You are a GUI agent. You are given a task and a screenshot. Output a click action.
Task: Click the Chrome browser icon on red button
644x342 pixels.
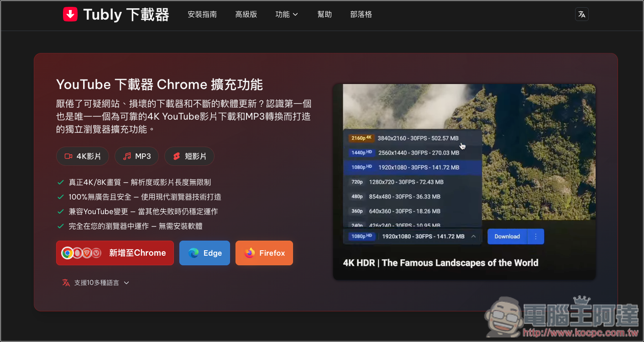pos(68,253)
